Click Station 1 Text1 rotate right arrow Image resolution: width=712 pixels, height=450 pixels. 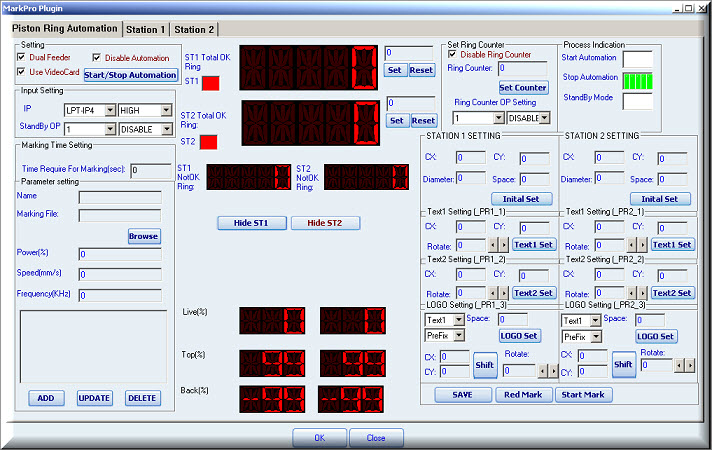point(504,244)
